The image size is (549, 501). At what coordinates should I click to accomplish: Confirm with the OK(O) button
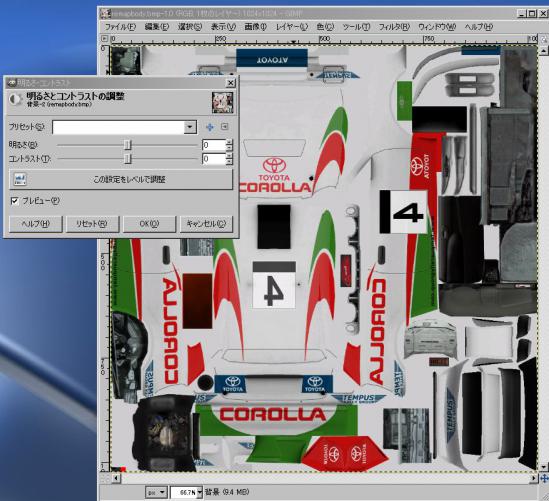coord(149,224)
